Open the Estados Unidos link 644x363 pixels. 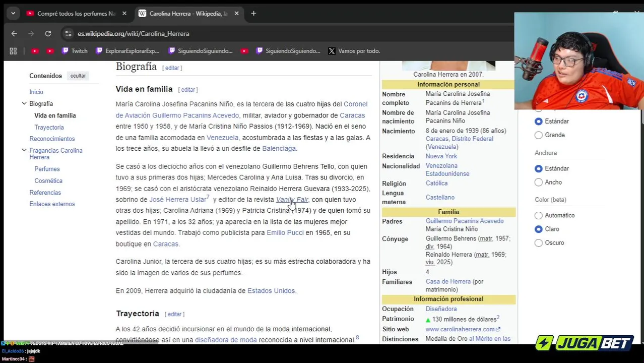271,291
